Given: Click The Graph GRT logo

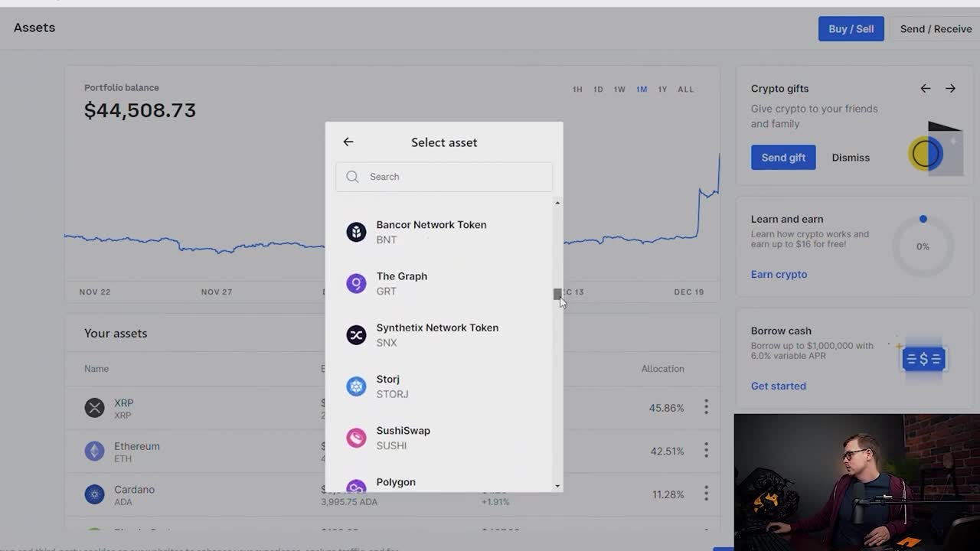Looking at the screenshot, I should pyautogui.click(x=356, y=283).
